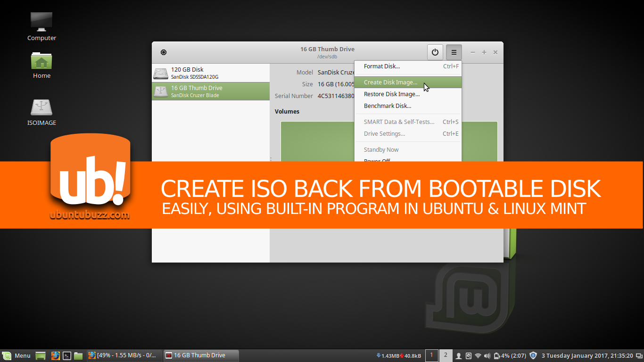Choose Benchmark Disk... menu entry
The image size is (644, 362).
pos(408,106)
